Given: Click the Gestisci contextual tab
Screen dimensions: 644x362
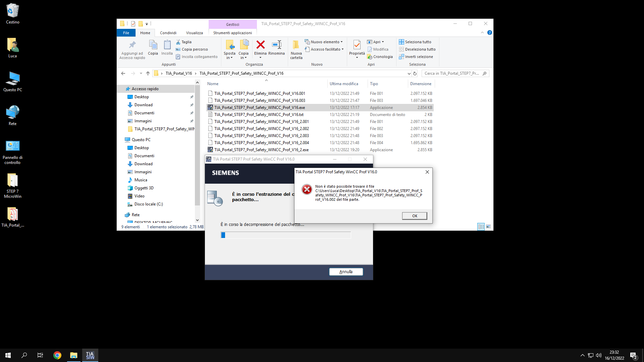Looking at the screenshot, I should pyautogui.click(x=232, y=24).
